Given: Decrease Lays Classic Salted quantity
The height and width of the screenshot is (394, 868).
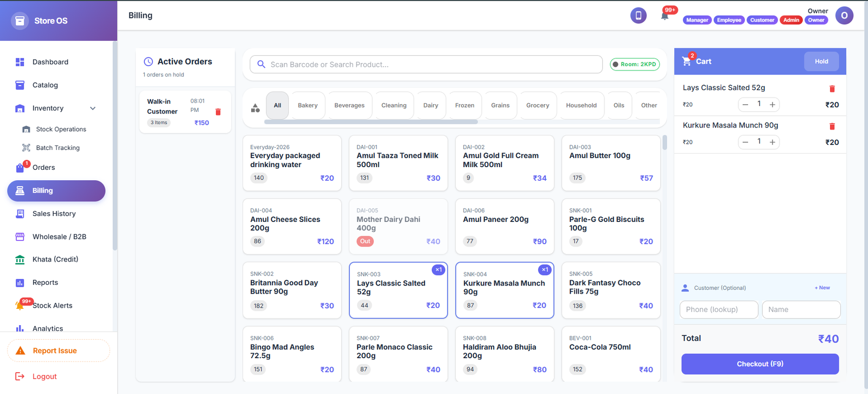Looking at the screenshot, I should click(x=745, y=105).
